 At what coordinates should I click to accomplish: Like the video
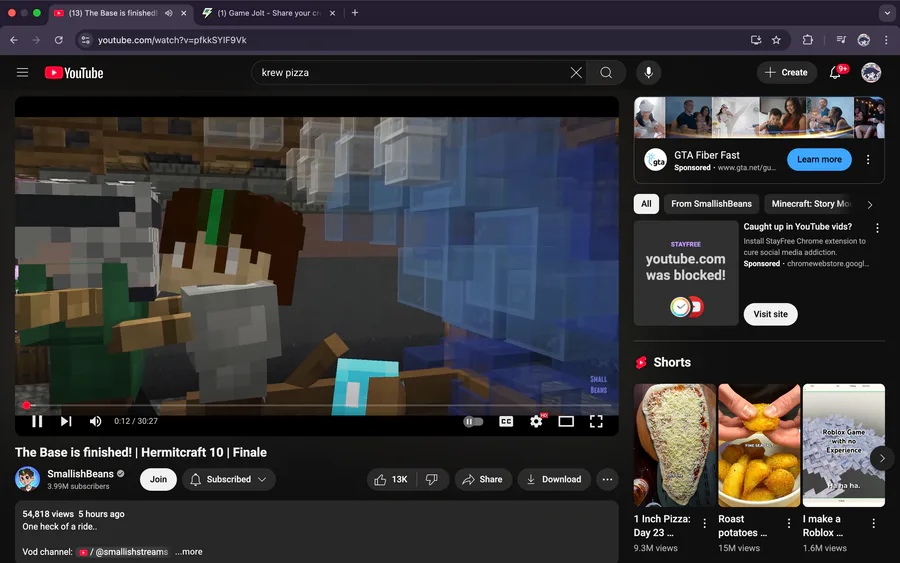391,479
